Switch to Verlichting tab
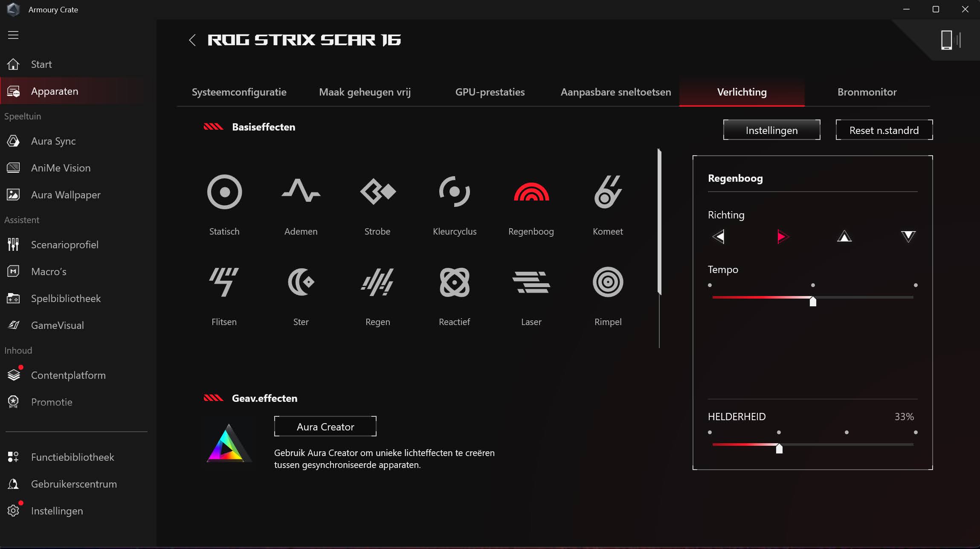980x549 pixels. tap(742, 92)
